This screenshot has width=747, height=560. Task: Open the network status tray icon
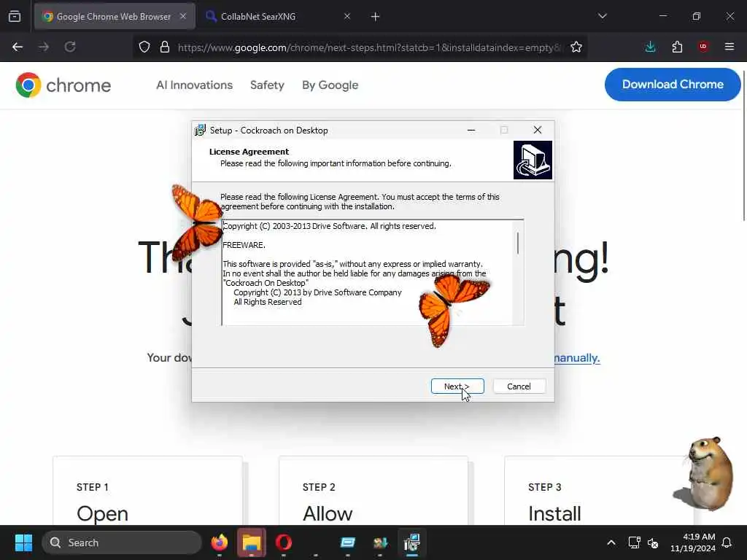[x=634, y=542]
